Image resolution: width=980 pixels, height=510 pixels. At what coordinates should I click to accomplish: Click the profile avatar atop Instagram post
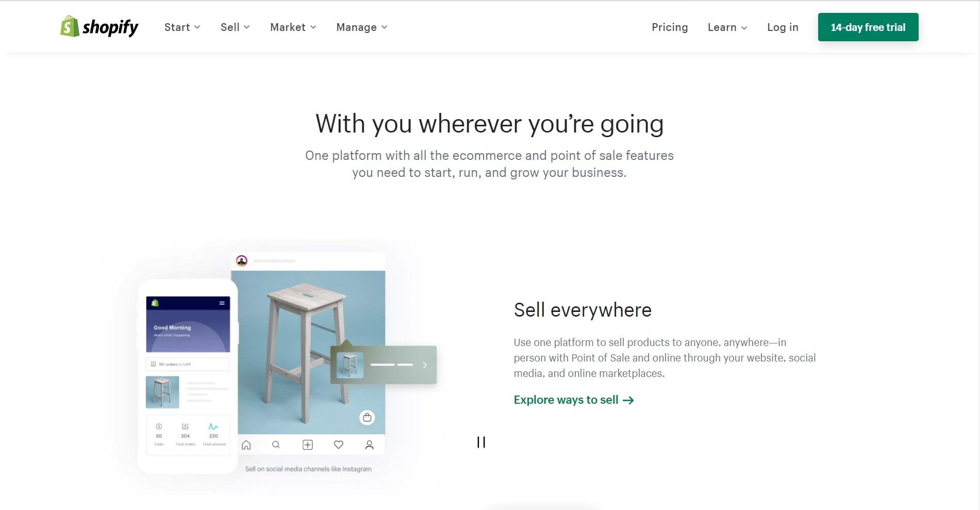tap(242, 261)
